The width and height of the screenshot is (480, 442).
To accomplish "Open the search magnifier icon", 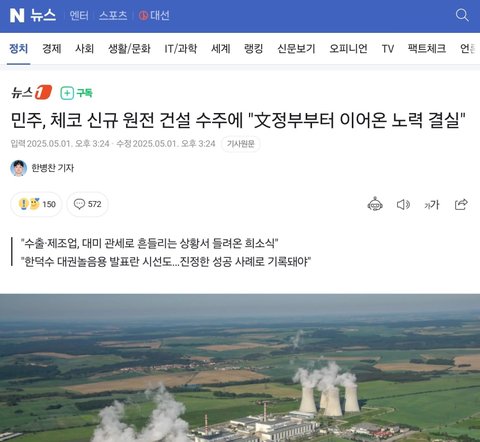I will tap(462, 15).
